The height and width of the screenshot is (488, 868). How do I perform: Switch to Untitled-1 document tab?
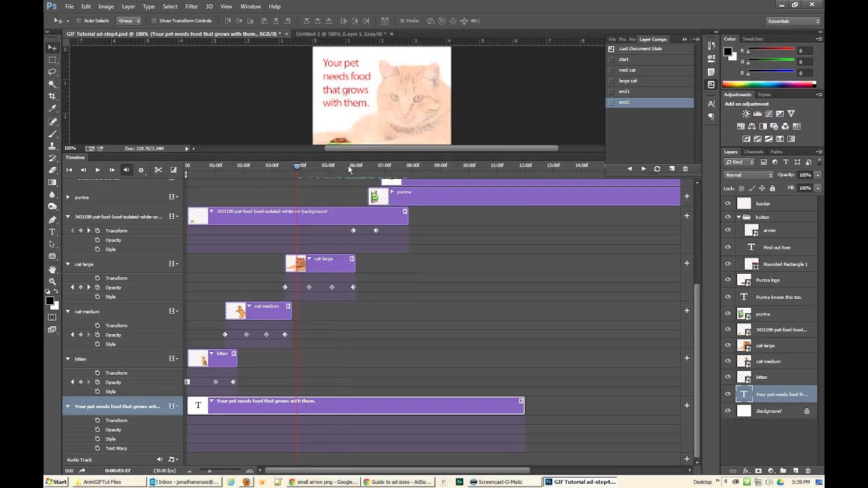point(341,33)
